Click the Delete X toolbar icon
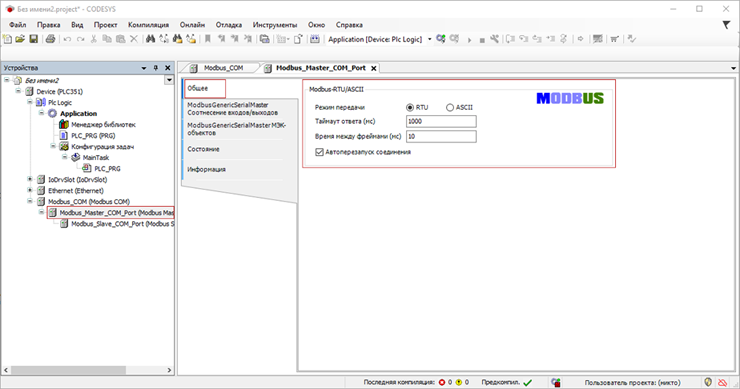Image resolution: width=740 pixels, height=389 pixels. (134, 39)
